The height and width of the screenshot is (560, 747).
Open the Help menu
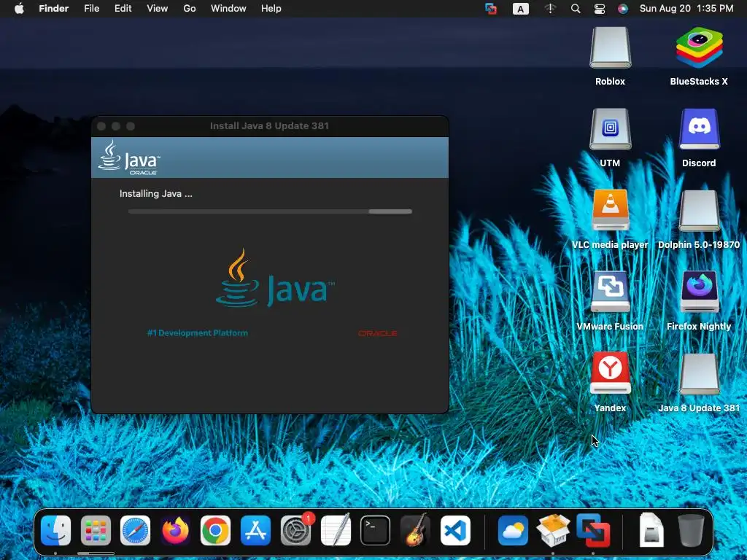(x=271, y=9)
